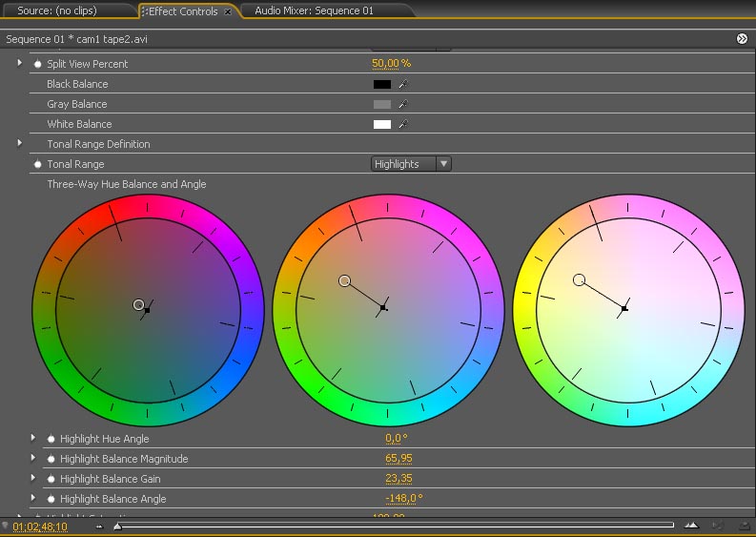This screenshot has height=537, width=756.
Task: Toggle stopwatch for Highlight Balance Gain
Action: point(51,479)
